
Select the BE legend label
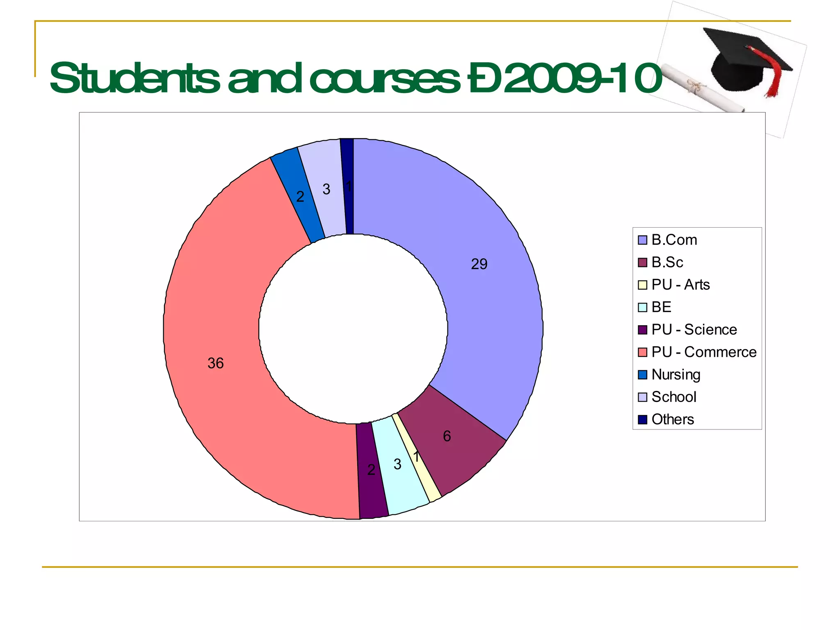click(661, 307)
